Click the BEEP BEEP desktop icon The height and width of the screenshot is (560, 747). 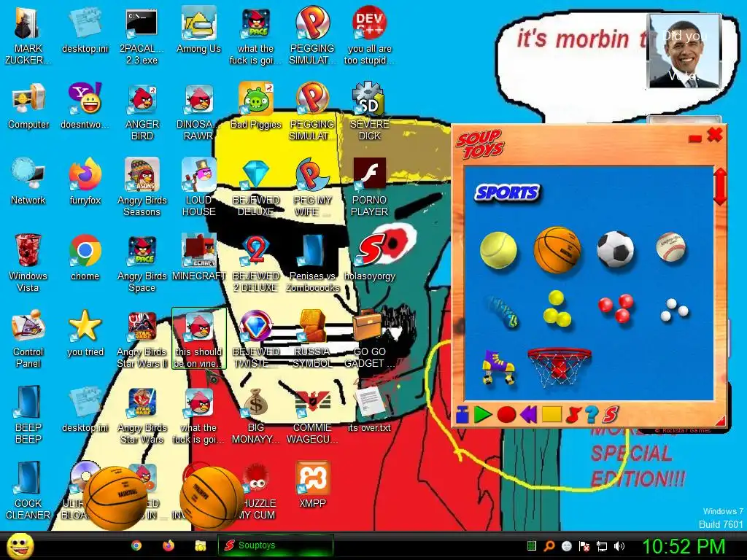28,415
